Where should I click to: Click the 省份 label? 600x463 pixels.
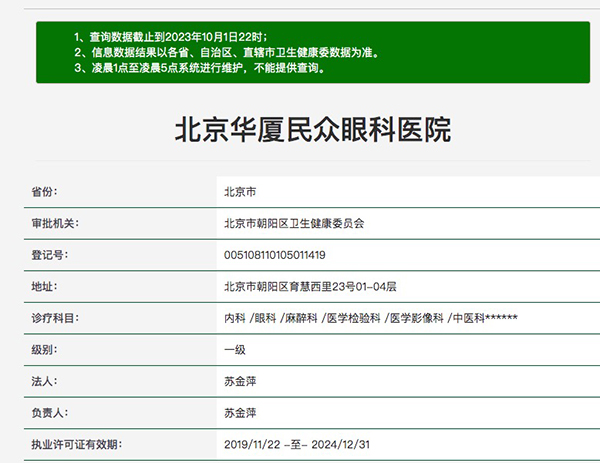44,192
